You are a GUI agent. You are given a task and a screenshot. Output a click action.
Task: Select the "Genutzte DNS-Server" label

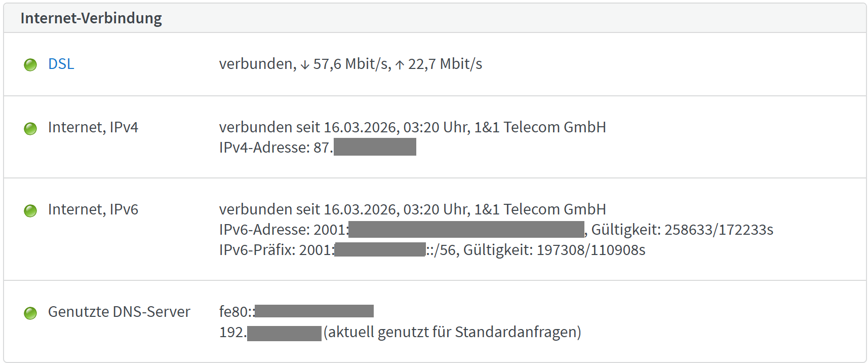tap(119, 312)
